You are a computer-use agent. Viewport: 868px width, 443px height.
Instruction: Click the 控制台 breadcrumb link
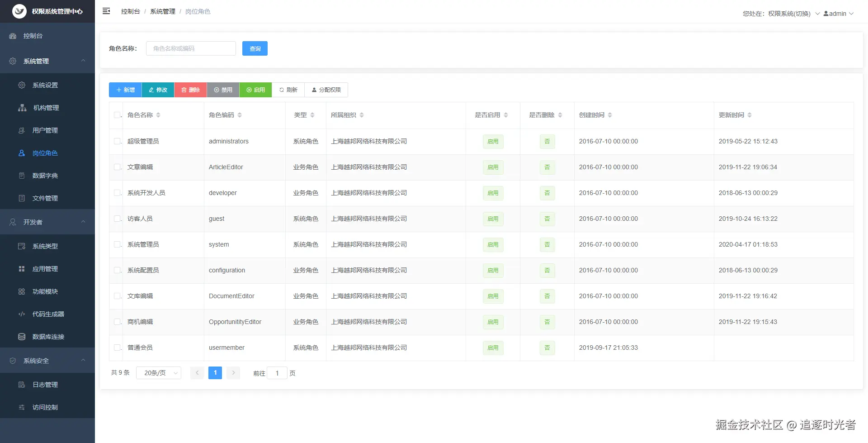[x=131, y=11]
